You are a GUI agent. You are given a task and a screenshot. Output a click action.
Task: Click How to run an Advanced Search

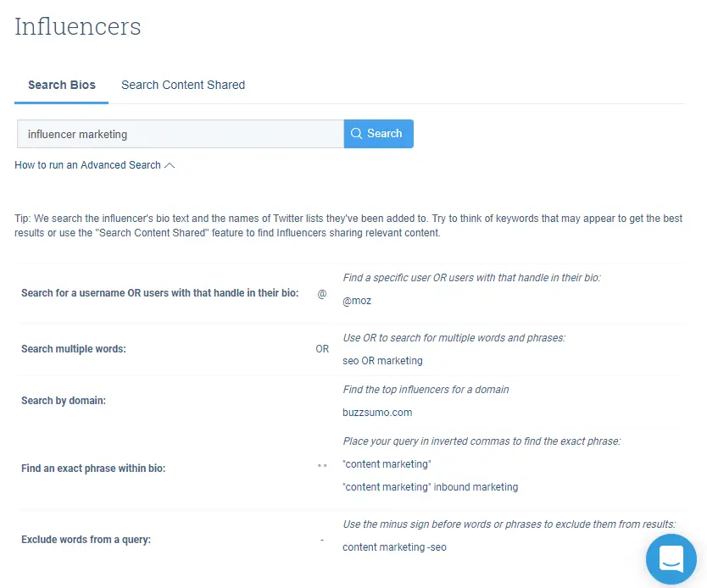tap(87, 165)
